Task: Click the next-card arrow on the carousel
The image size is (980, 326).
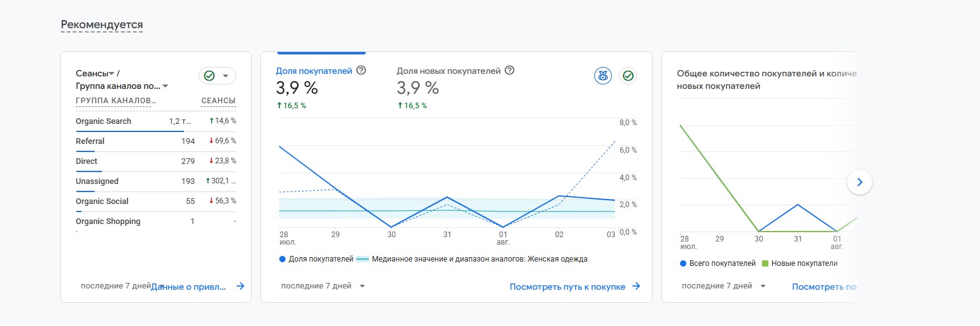Action: coord(859,182)
